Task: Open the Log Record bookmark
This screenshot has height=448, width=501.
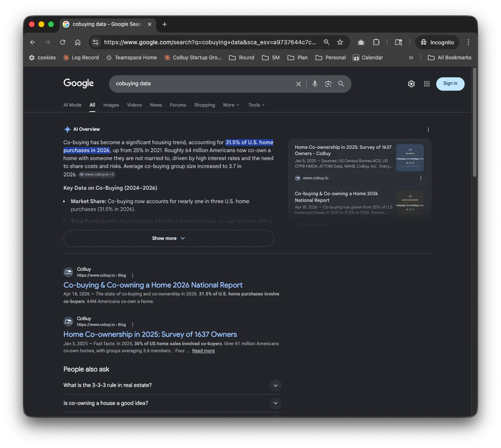Action: coord(81,58)
